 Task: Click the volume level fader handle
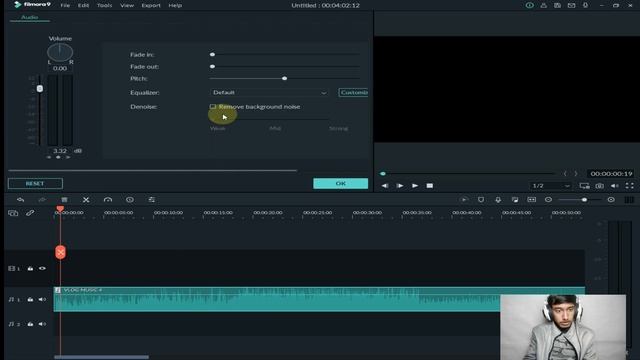coord(40,89)
